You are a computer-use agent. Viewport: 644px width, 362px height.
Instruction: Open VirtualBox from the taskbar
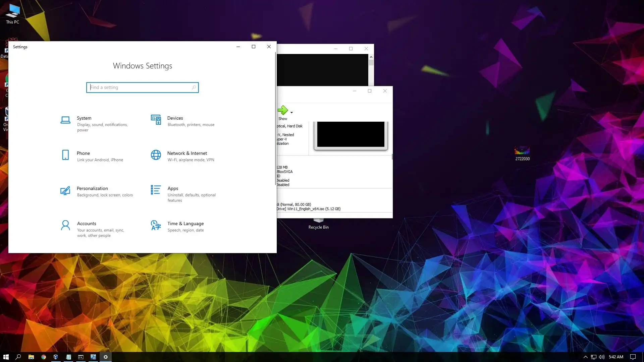click(x=56, y=357)
